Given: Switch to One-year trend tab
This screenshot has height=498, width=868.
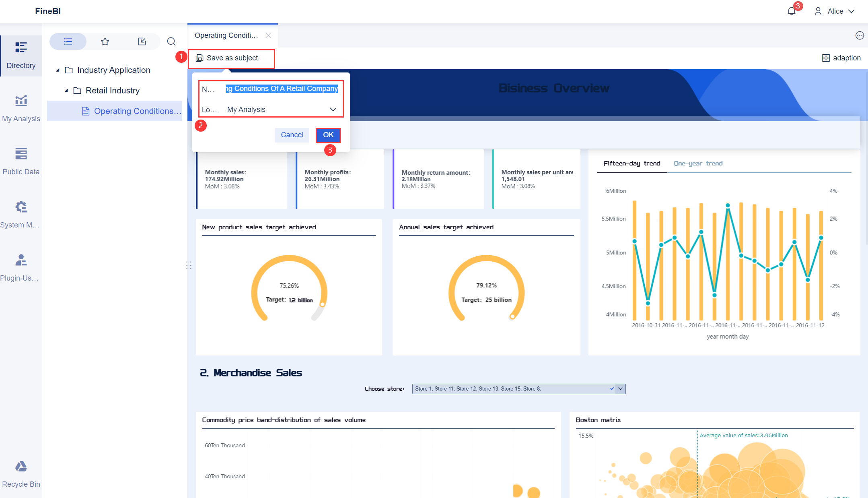Looking at the screenshot, I should [698, 163].
